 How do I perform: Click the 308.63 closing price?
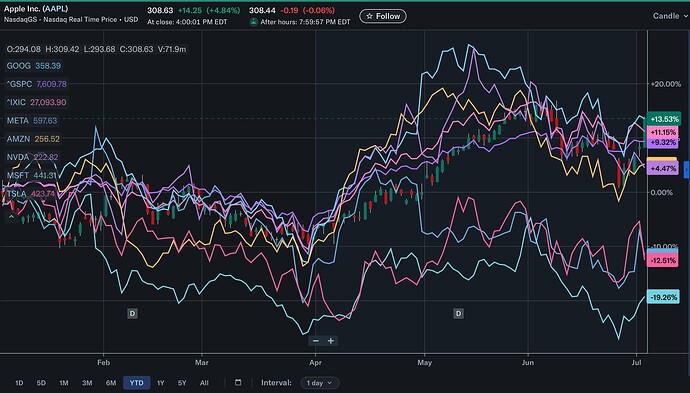point(160,10)
